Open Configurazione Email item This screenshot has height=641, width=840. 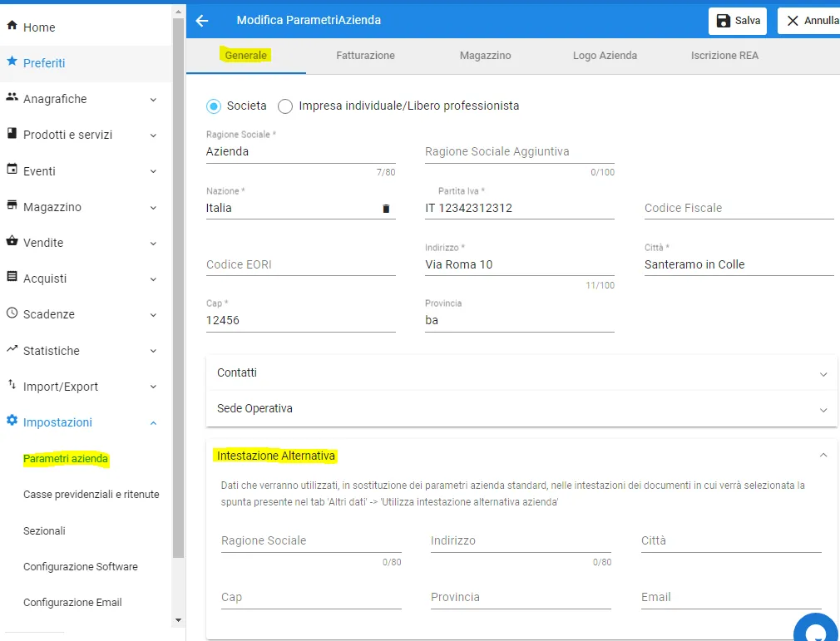[72, 603]
